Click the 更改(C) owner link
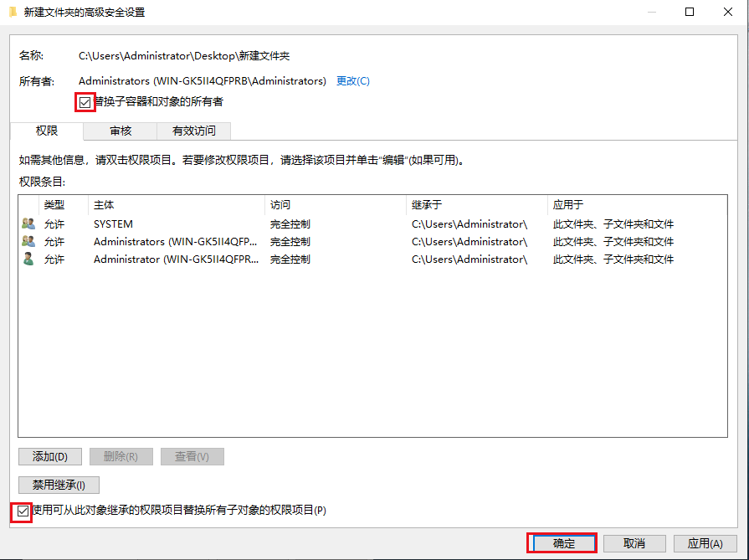Viewport: 749px width, 560px height. coord(352,81)
